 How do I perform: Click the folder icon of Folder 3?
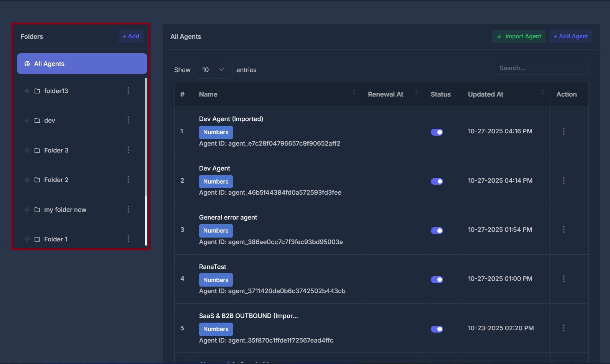click(37, 150)
